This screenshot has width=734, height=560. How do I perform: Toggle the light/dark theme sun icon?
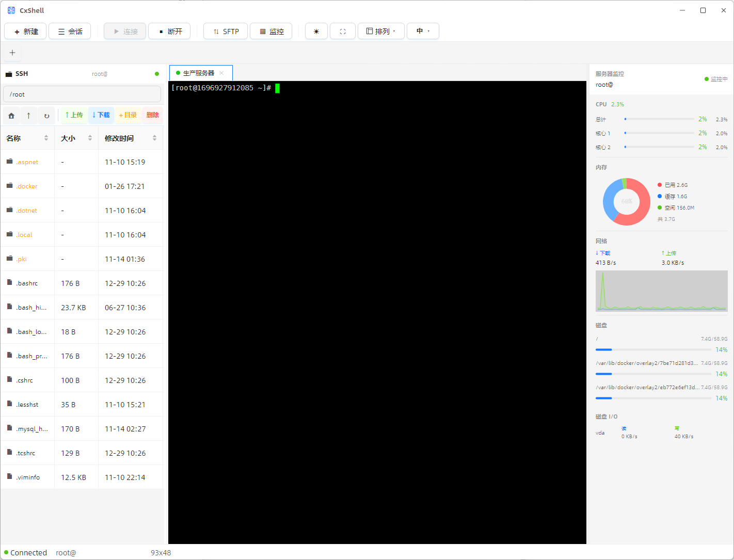[316, 31]
